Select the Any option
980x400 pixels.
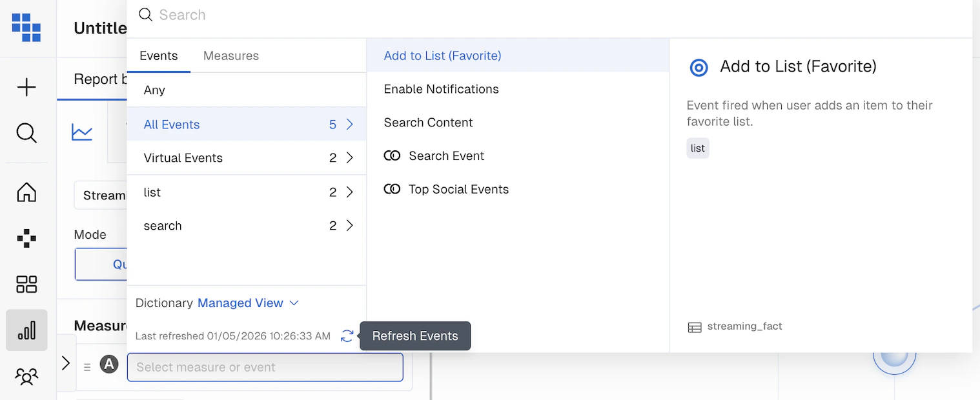click(247, 90)
